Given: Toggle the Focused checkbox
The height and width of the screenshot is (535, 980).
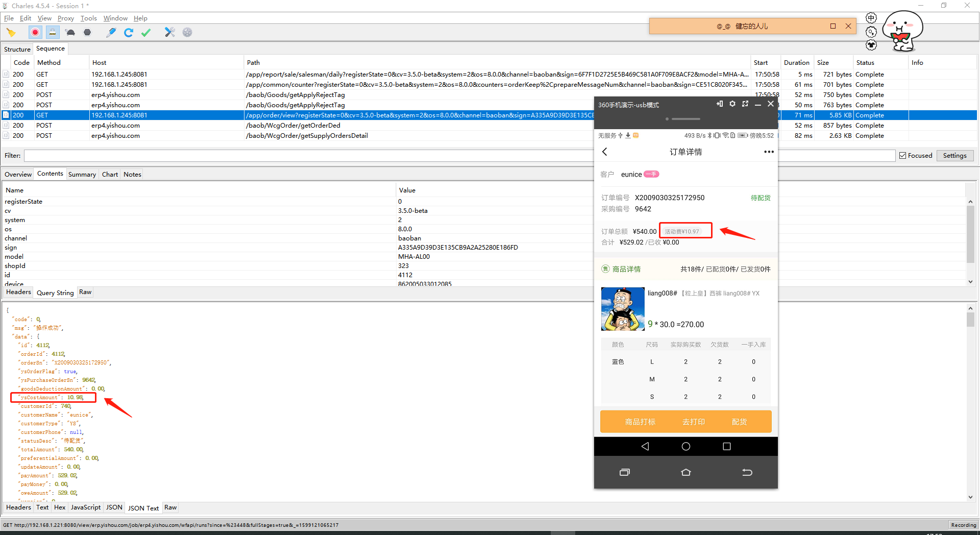Looking at the screenshot, I should click(902, 156).
